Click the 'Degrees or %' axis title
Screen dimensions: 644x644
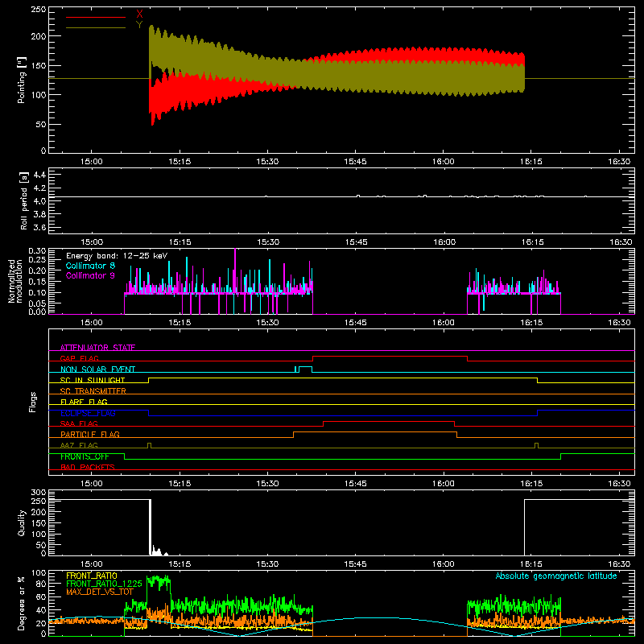[x=21, y=603]
